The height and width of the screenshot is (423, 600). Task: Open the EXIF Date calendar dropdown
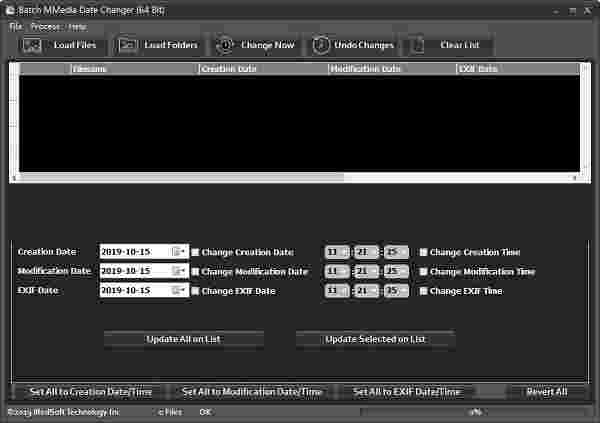178,290
